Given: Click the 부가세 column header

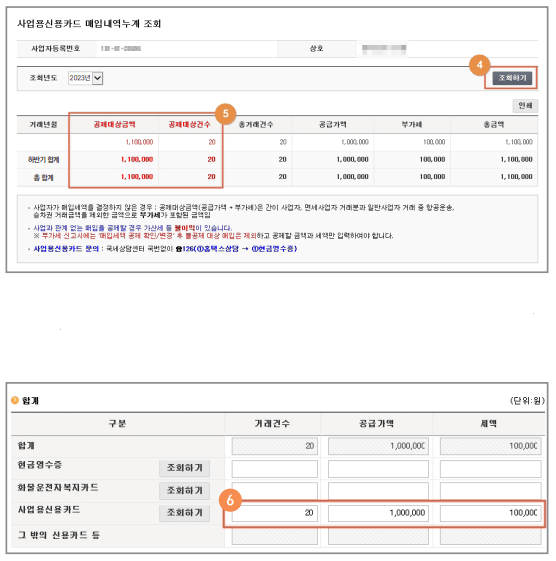Looking at the screenshot, I should (x=411, y=125).
